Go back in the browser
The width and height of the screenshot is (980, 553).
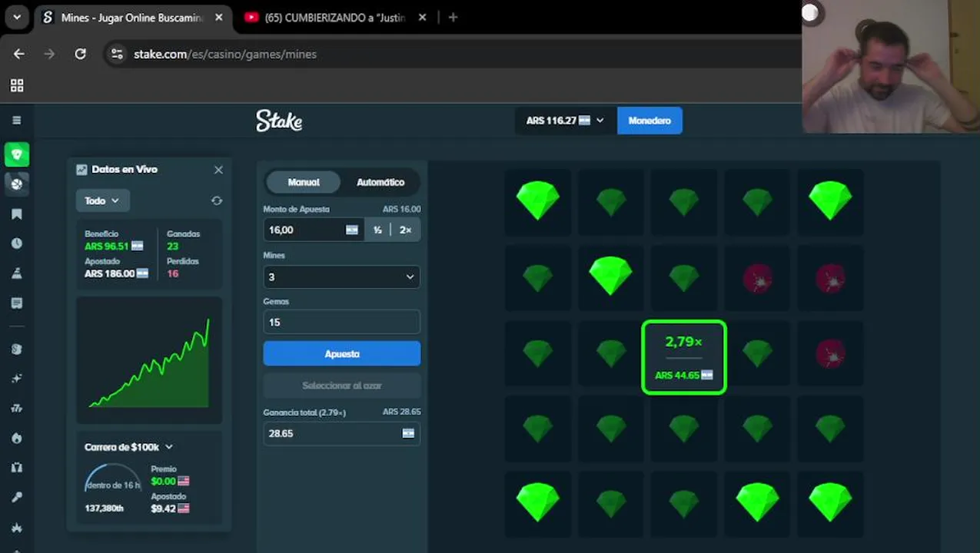pos(18,54)
